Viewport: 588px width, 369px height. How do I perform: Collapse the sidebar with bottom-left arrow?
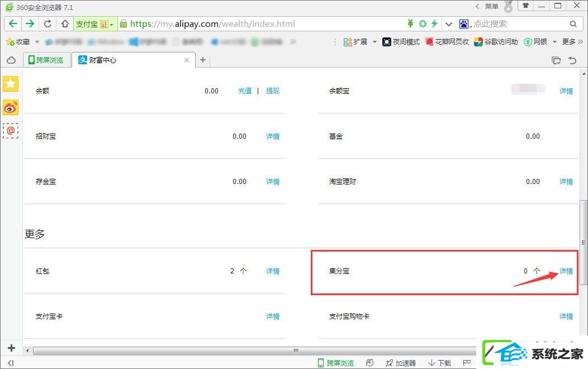[11, 363]
